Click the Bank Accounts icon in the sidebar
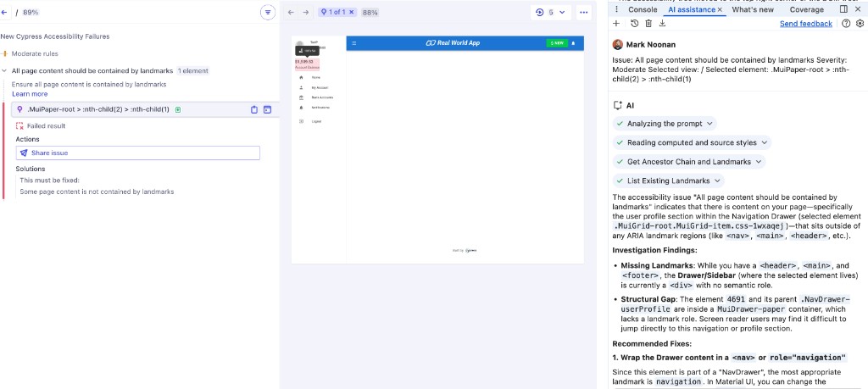The height and width of the screenshot is (389, 868). click(301, 97)
